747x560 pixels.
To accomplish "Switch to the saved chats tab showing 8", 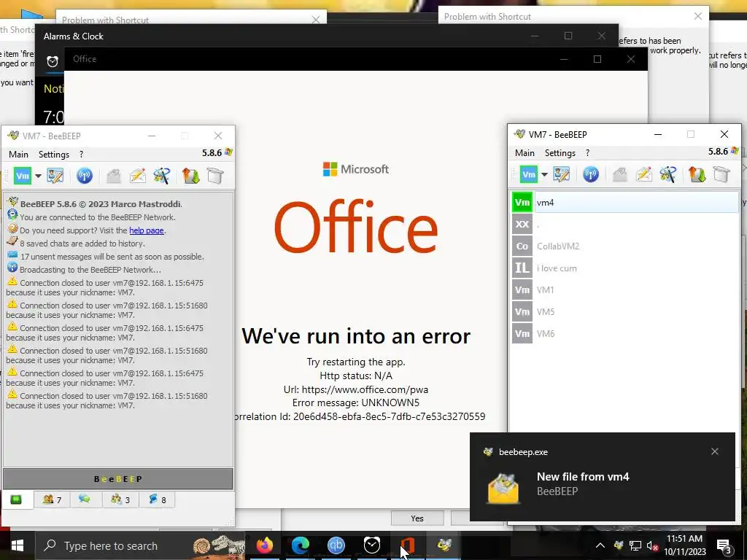I will [x=158, y=499].
